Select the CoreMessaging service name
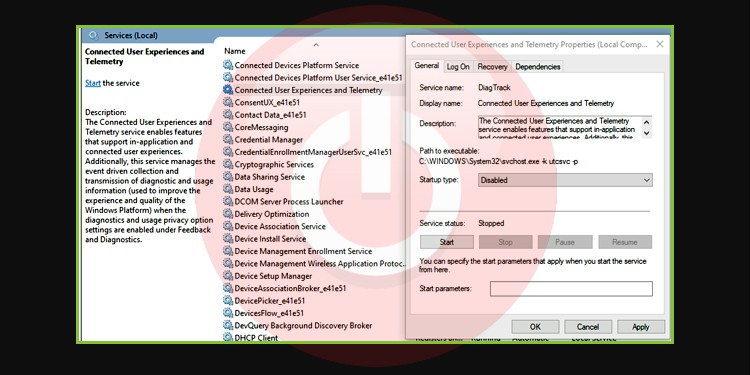This screenshot has width=750, height=375. point(261,128)
